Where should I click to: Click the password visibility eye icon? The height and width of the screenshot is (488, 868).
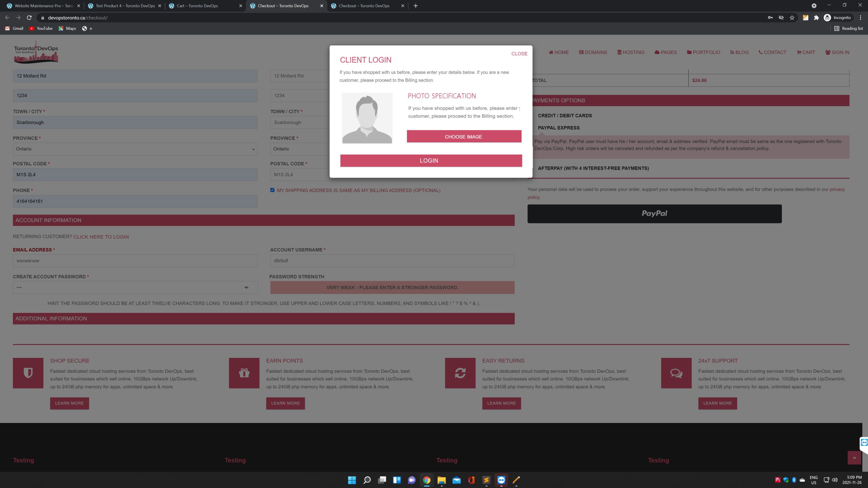pyautogui.click(x=246, y=288)
